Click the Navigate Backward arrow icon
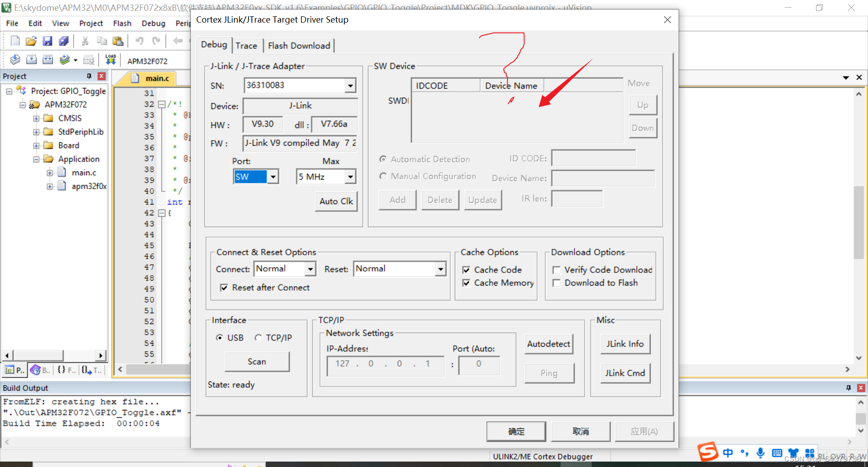The image size is (868, 467). click(x=178, y=41)
